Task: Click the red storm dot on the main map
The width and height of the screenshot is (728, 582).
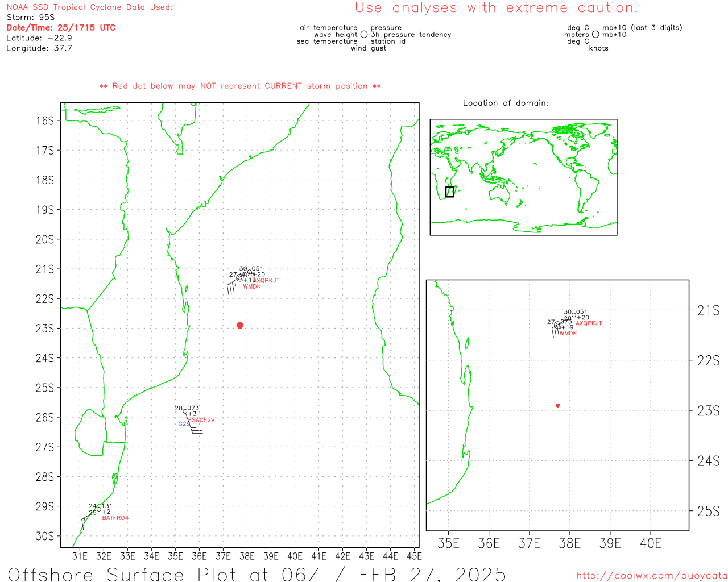Action: 240,325
